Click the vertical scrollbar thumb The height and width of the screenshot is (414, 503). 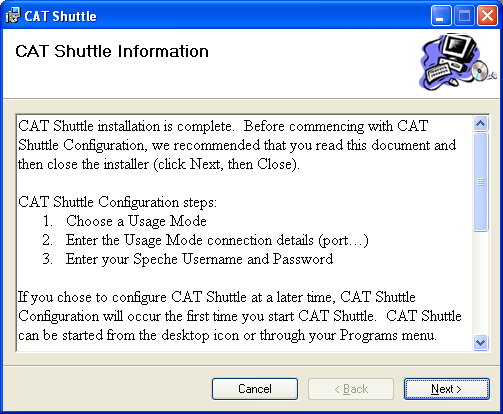pos(480,182)
